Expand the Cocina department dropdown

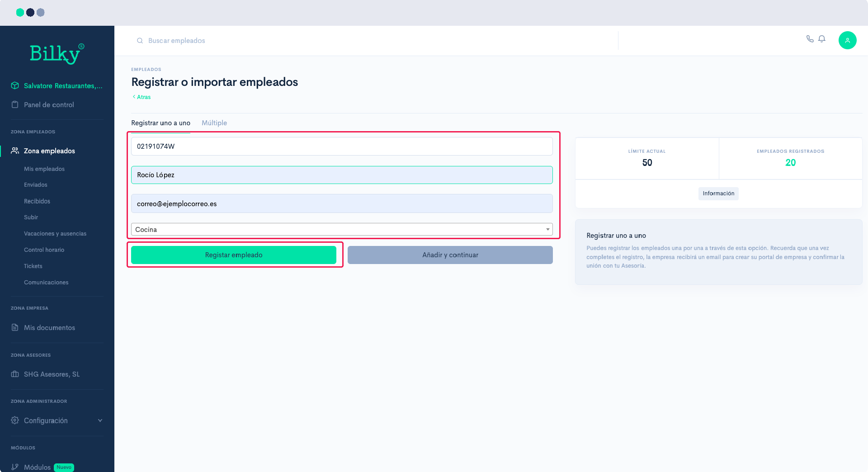pos(547,229)
